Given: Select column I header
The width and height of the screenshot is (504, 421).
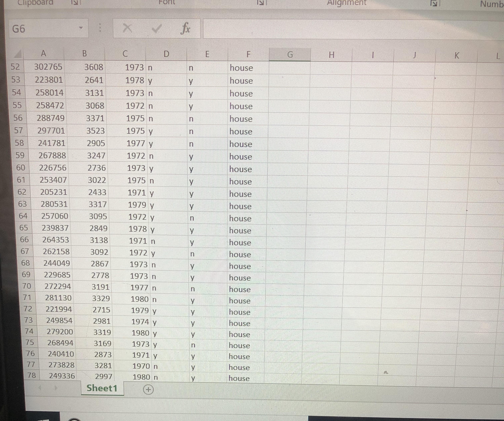Looking at the screenshot, I should coord(373,56).
